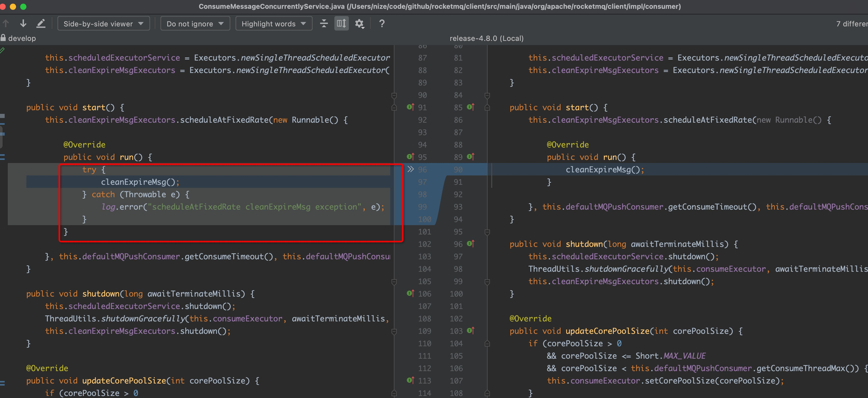Click override gutter marker at line 91
Viewport: 868px width, 398px height.
tap(410, 107)
